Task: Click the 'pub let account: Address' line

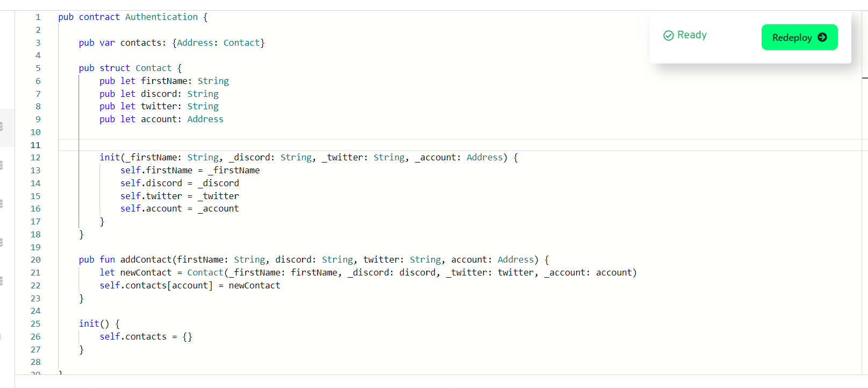Action: click(161, 119)
